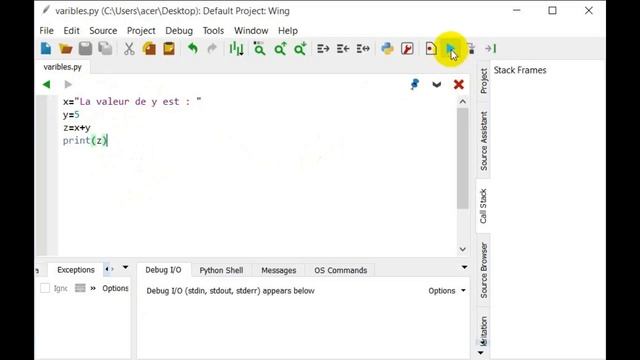Click the editor vertical scrollbar thumb
The height and width of the screenshot is (360, 640).
462,158
